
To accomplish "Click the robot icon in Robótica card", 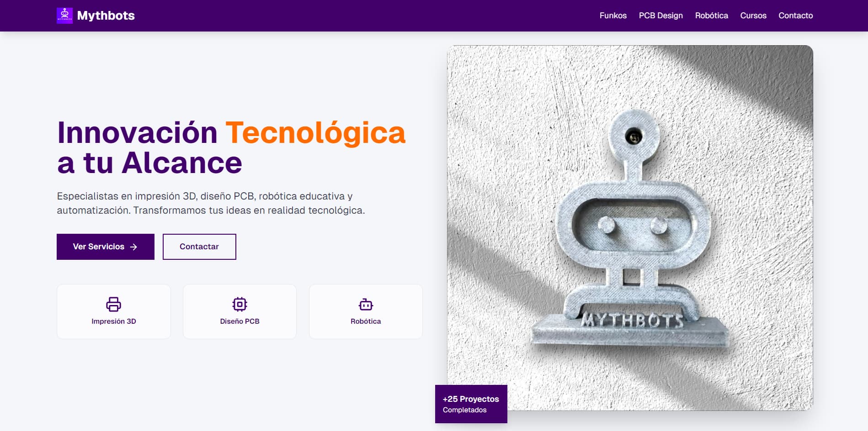I will 366,304.
